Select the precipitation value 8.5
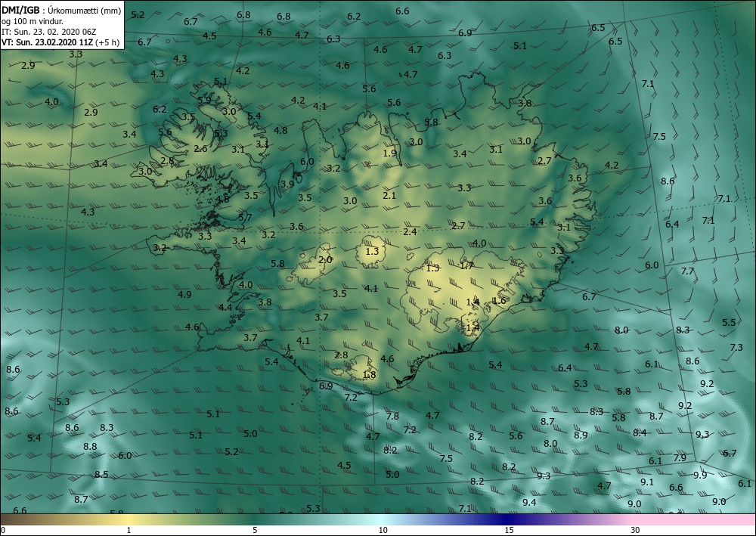Viewport: 756px width, 536px height. pos(101,474)
